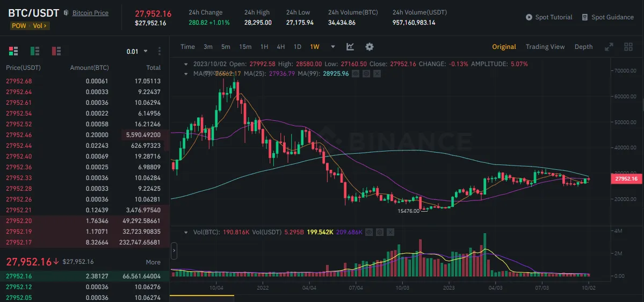Expand chart to fullscreen
The image size is (644, 302).
(609, 47)
